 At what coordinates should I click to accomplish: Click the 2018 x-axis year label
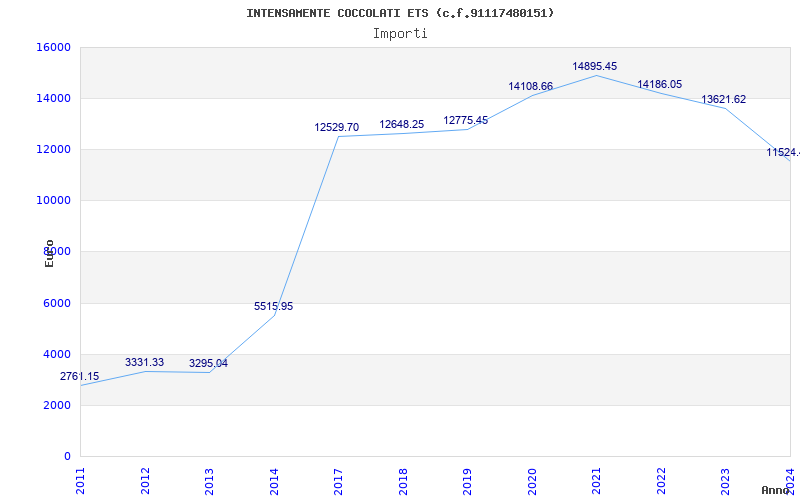(x=404, y=481)
